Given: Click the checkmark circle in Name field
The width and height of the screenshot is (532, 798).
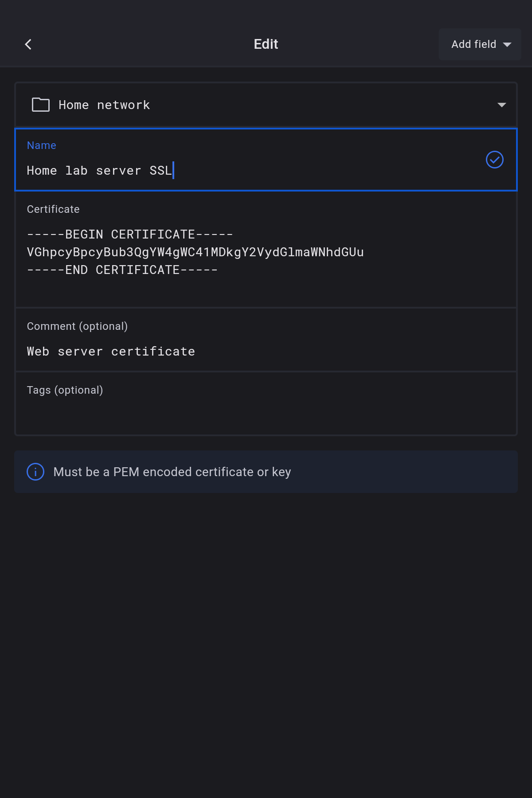Looking at the screenshot, I should pyautogui.click(x=494, y=160).
